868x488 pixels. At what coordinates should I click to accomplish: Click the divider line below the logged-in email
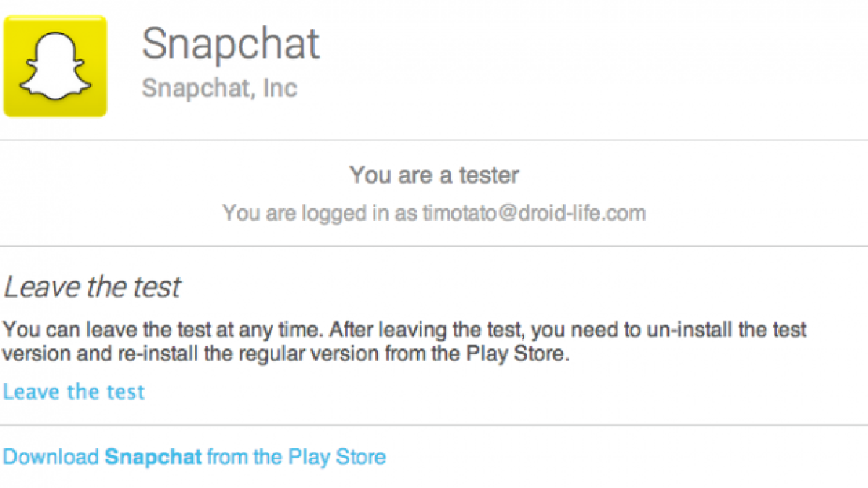coord(434,246)
